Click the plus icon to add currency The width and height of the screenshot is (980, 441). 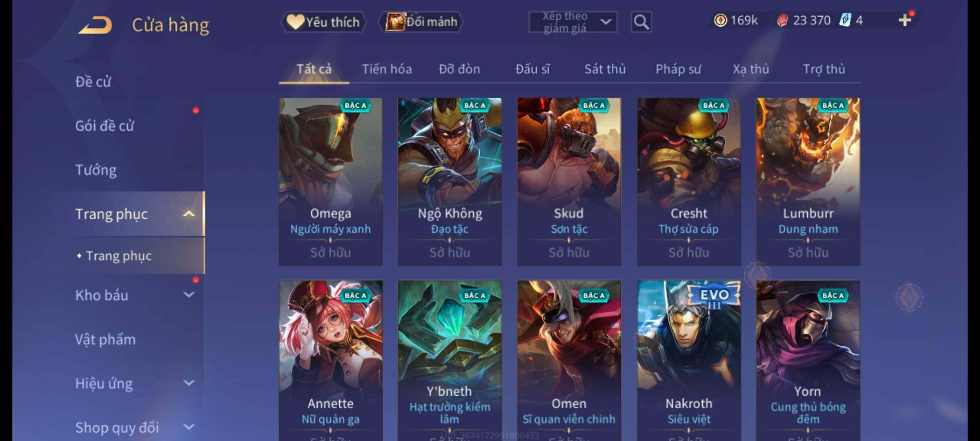(x=905, y=20)
